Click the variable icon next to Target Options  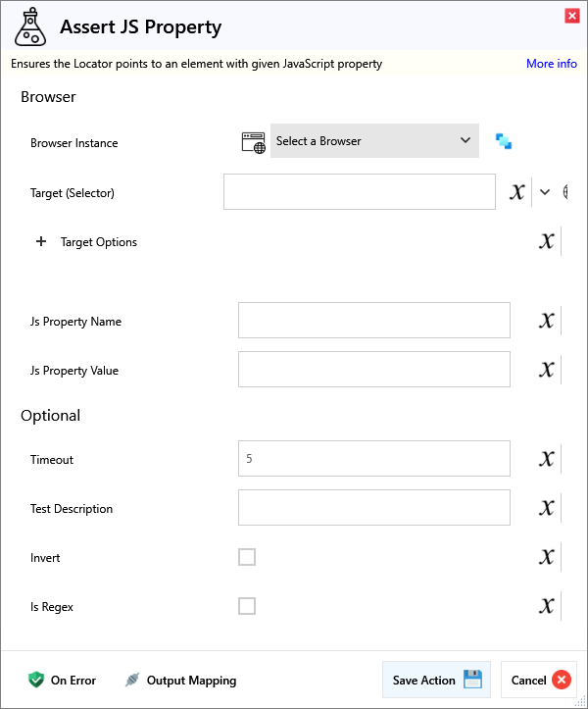[547, 241]
